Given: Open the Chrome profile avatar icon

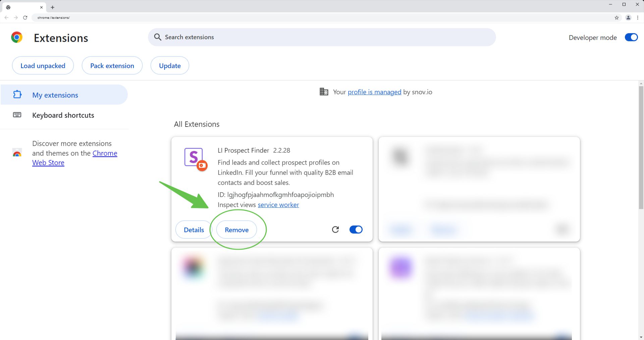Looking at the screenshot, I should point(628,17).
